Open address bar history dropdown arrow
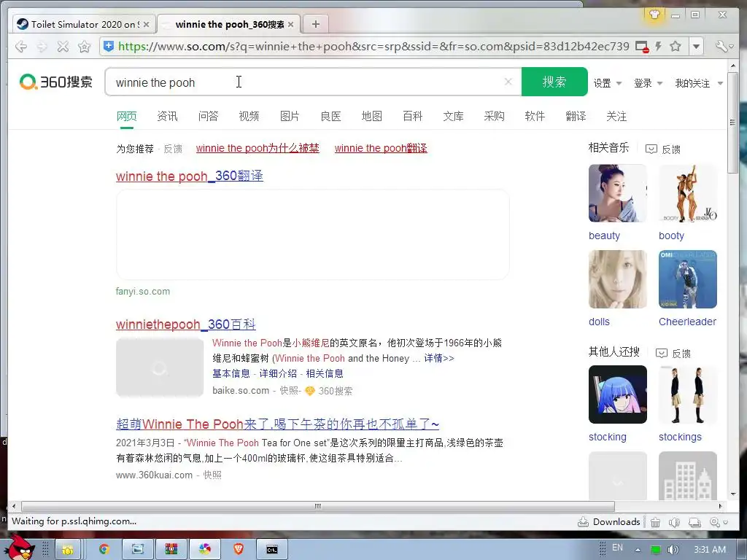Screen dimensions: 747x560 coord(697,47)
